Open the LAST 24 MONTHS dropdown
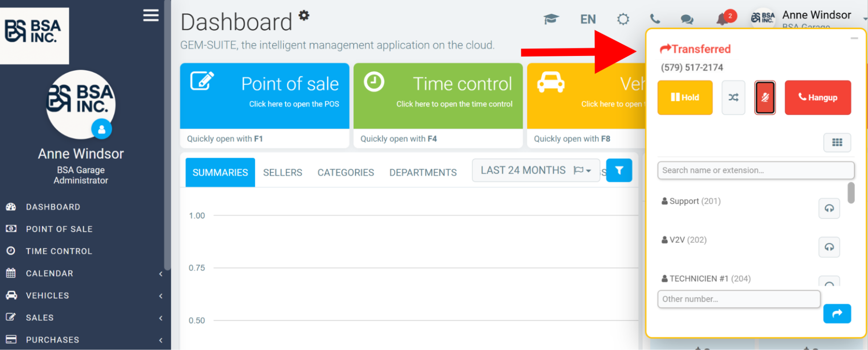Image resolution: width=868 pixels, height=350 pixels. click(536, 170)
